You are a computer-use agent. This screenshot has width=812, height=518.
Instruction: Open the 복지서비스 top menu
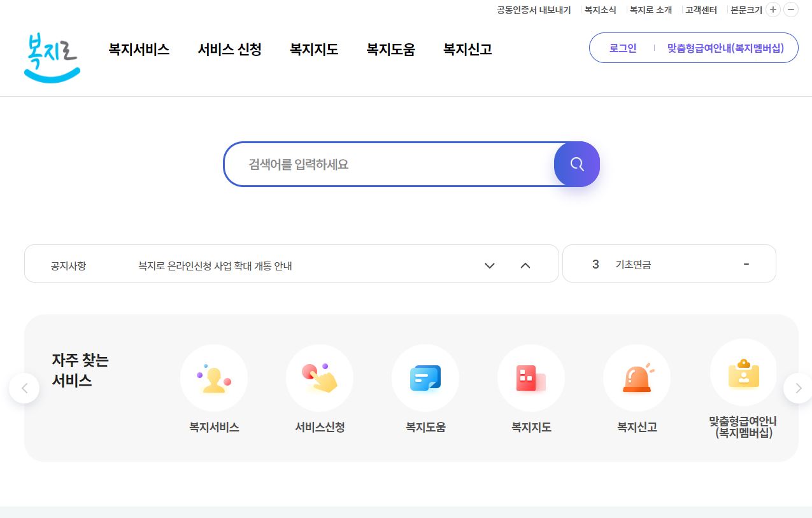pos(139,50)
